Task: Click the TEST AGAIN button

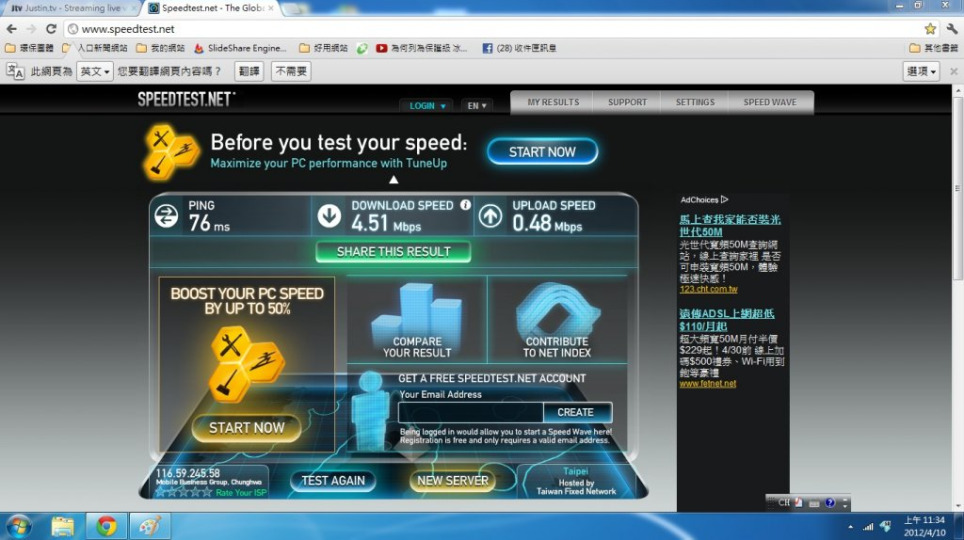Action: click(333, 481)
